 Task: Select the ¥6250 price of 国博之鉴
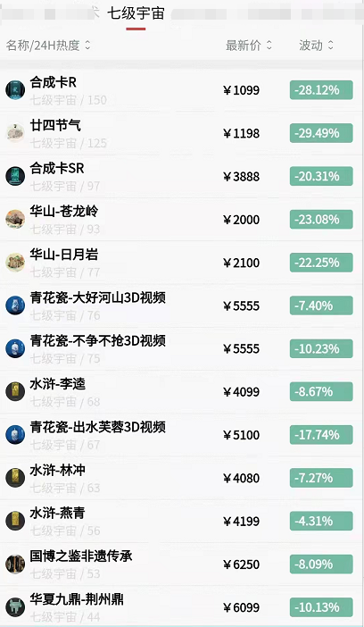242,564
